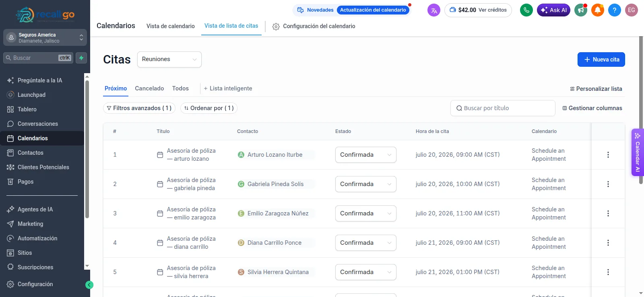Collapse the sidebar with green arrow
Image resolution: width=644 pixels, height=297 pixels.
click(89, 285)
